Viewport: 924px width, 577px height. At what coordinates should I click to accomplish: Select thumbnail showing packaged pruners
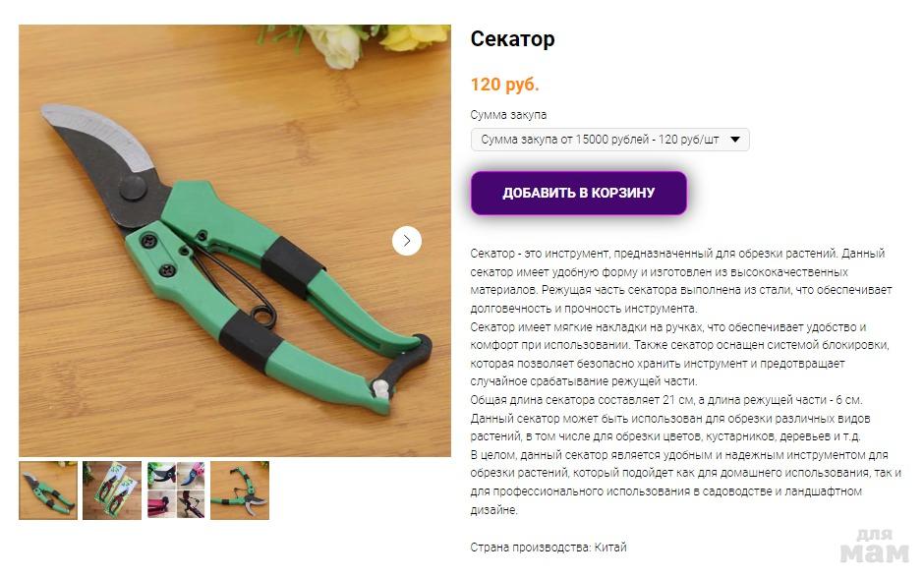112,490
